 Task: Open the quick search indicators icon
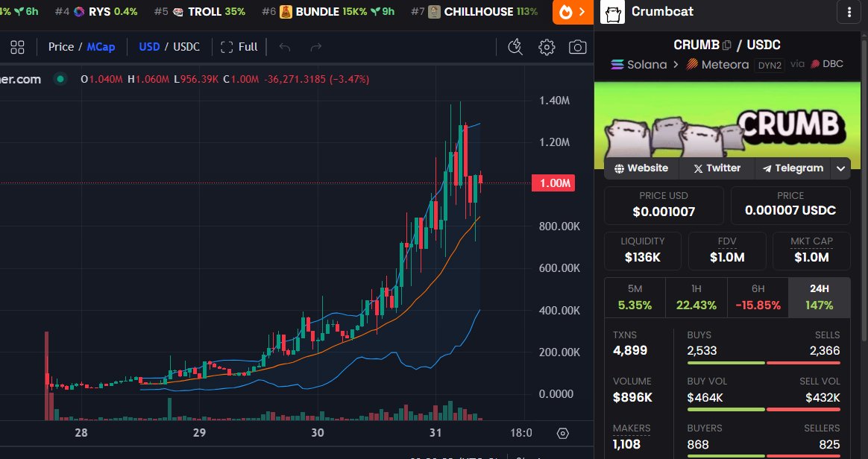515,47
